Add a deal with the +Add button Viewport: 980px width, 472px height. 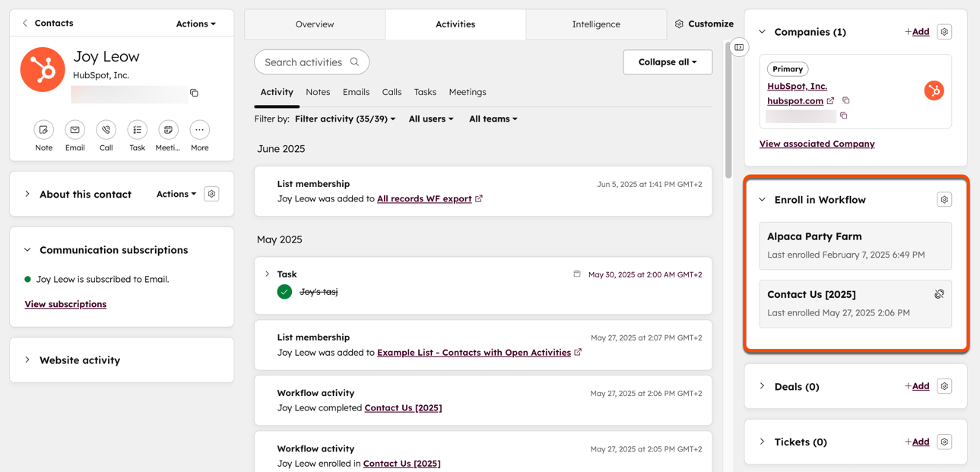(917, 386)
